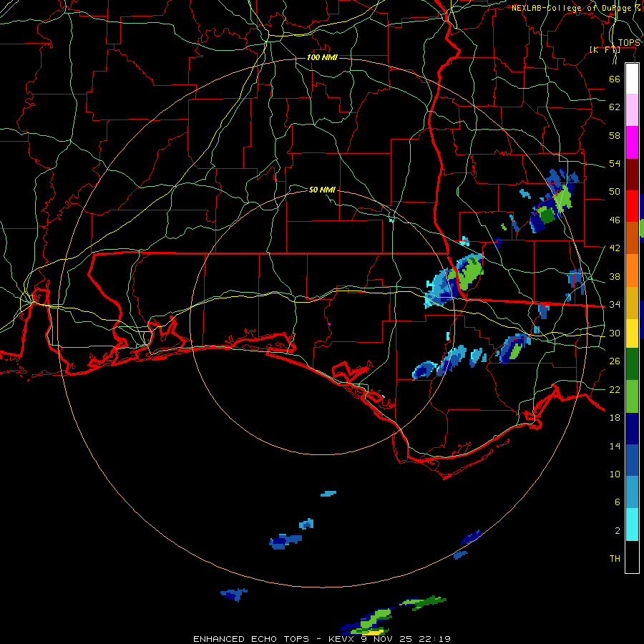Click the light pink legend swatch
The width and height of the screenshot is (644, 644).
[632, 110]
